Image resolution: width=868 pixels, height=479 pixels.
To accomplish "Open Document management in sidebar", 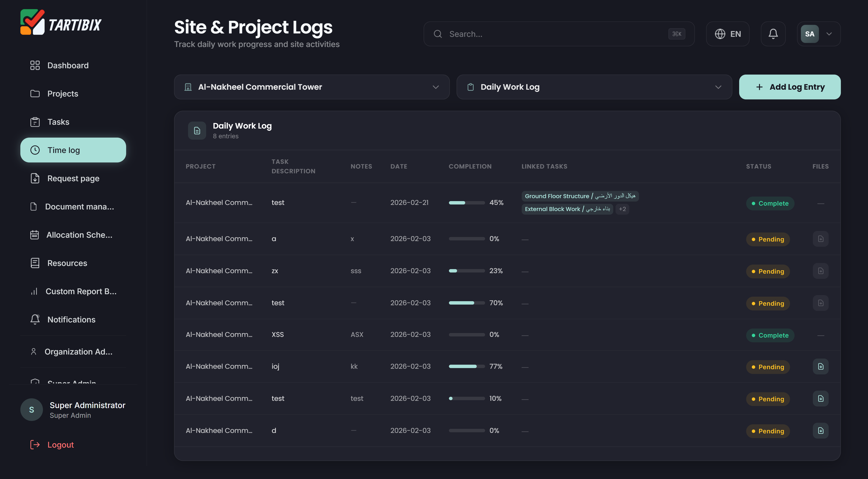I will [x=73, y=207].
